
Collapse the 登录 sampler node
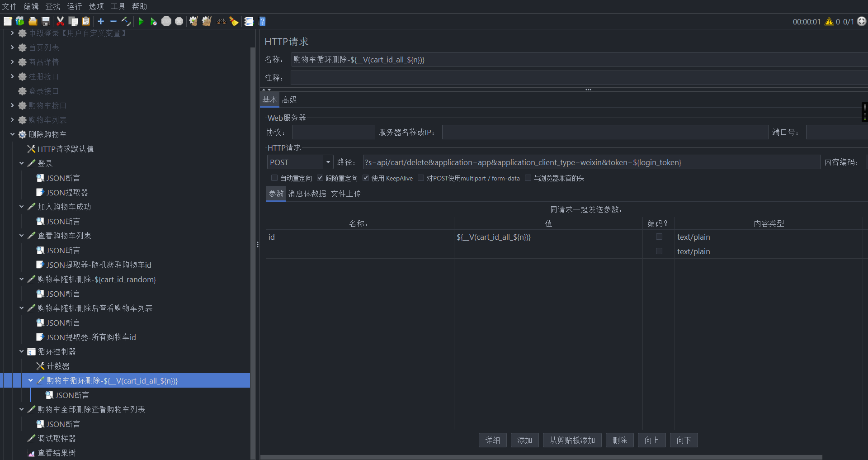[22, 163]
